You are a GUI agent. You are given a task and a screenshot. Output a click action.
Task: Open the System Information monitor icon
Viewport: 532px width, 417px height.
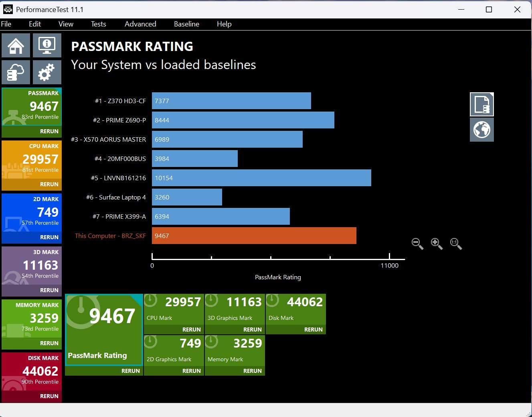tap(47, 45)
